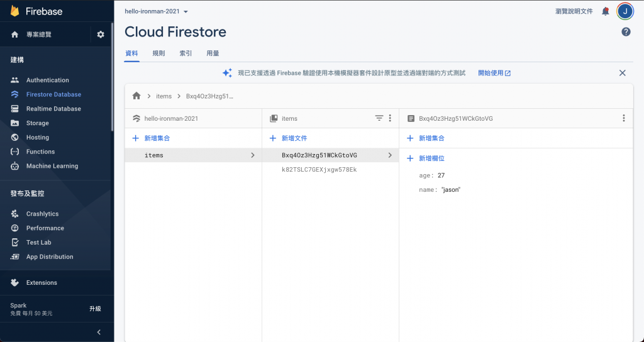Click the App Distribution icon
644x342 pixels.
point(15,256)
